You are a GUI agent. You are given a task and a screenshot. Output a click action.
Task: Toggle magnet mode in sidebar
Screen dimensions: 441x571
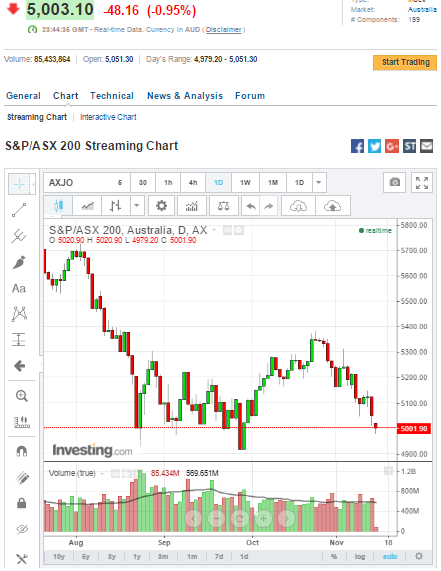click(22, 452)
